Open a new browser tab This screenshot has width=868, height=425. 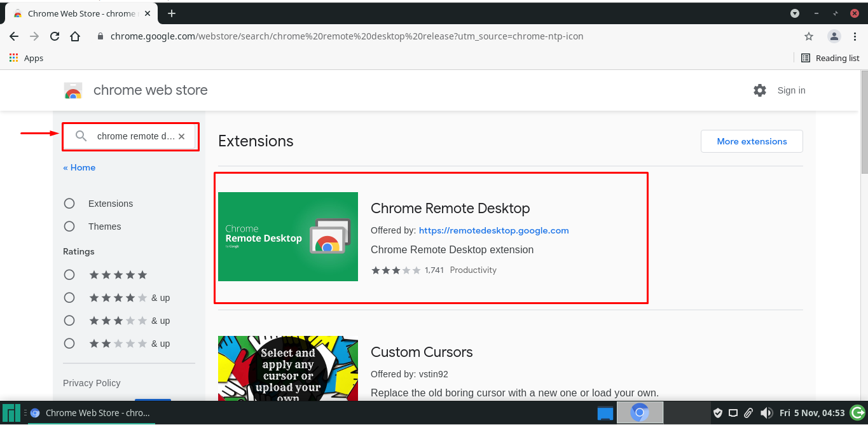pos(172,13)
